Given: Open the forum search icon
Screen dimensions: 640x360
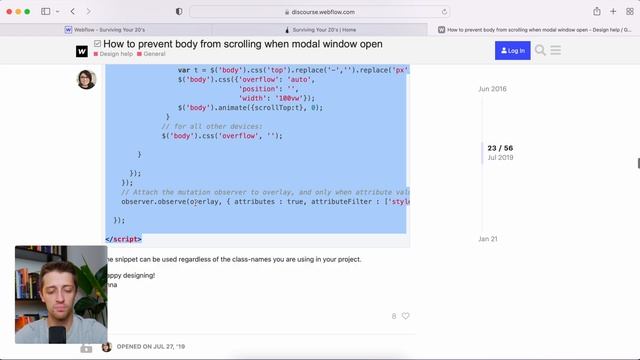Looking at the screenshot, I should pyautogui.click(x=540, y=50).
